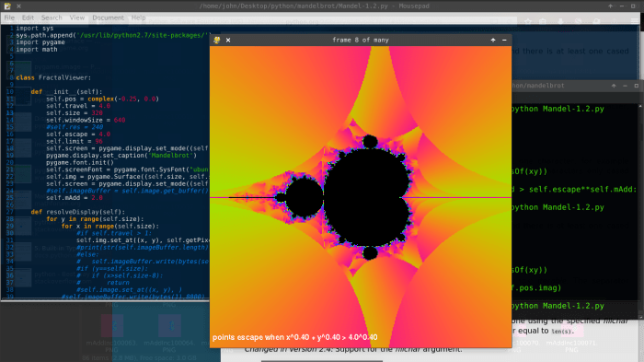Click the shade arrow on fractal window title bar

[493, 40]
